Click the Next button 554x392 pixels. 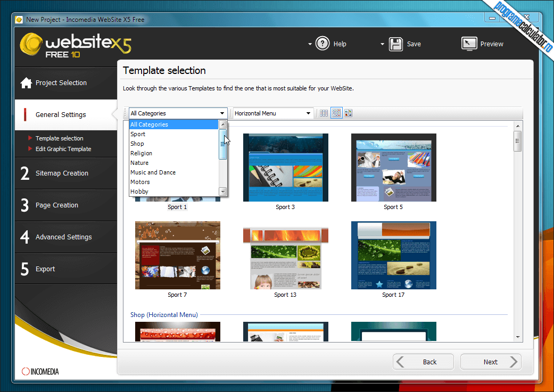(491, 362)
